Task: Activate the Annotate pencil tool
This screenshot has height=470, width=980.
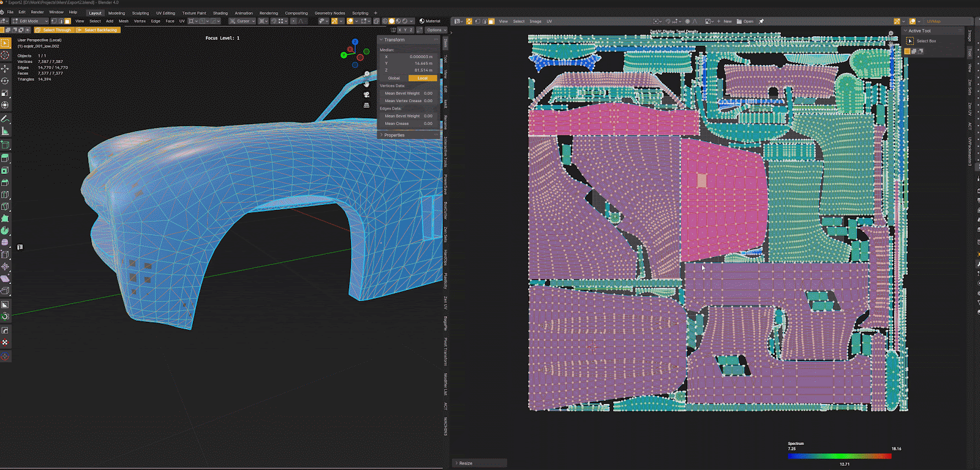Action: click(x=5, y=119)
